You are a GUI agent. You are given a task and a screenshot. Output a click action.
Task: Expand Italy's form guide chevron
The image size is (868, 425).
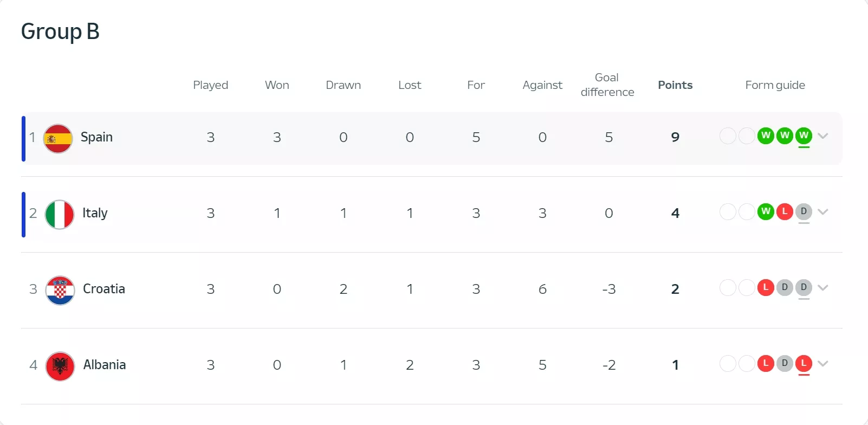(823, 212)
